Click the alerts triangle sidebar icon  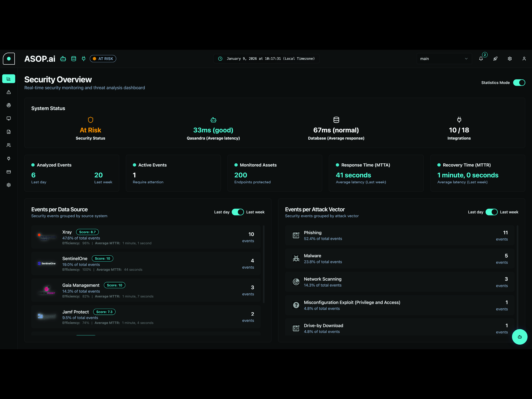point(9,92)
